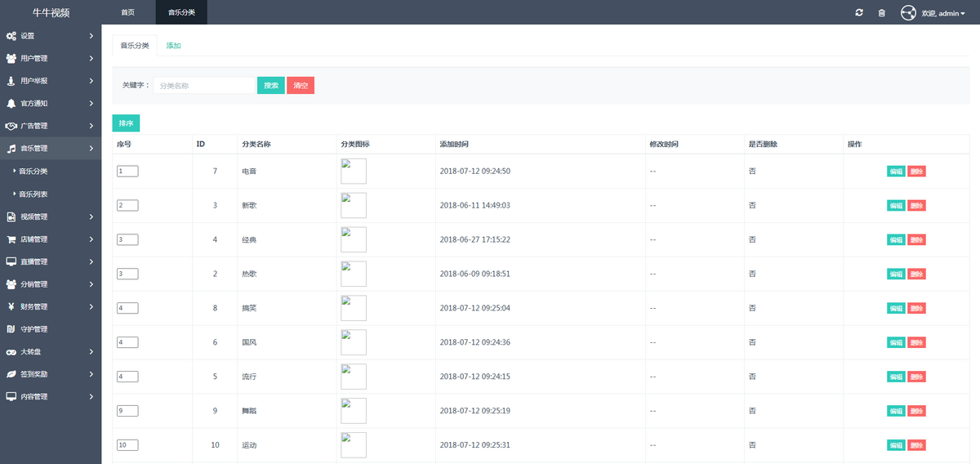Click the 分类名称 keyword search field
This screenshot has width=980, height=464.
[204, 85]
